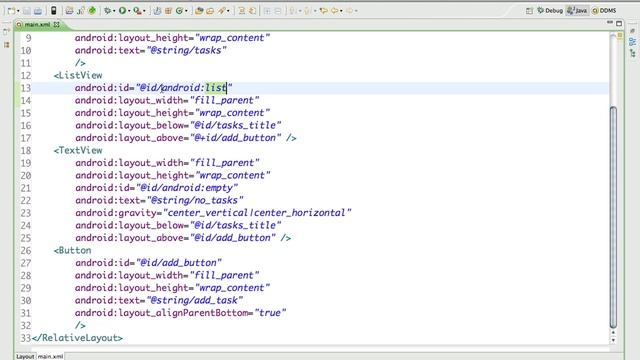The image size is (640, 360).
Task: Click "@+id/add_button" value on line 17
Action: [x=236, y=138]
